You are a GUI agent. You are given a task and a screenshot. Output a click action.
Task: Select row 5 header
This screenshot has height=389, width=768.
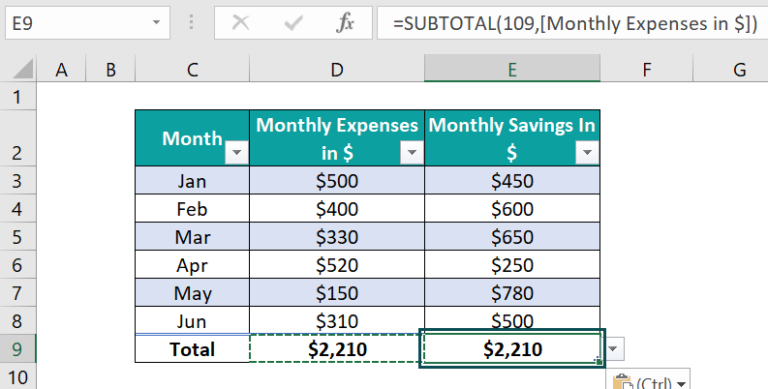[18, 237]
